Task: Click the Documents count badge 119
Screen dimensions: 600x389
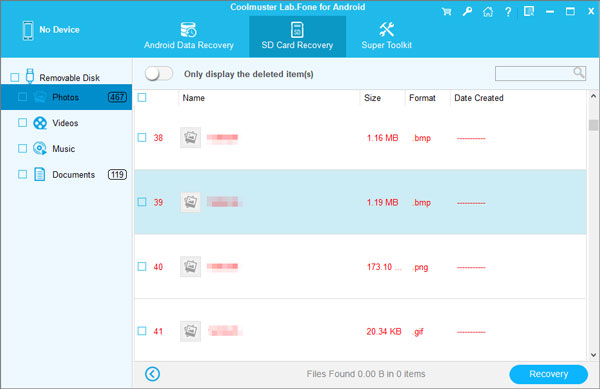Action: click(x=117, y=174)
